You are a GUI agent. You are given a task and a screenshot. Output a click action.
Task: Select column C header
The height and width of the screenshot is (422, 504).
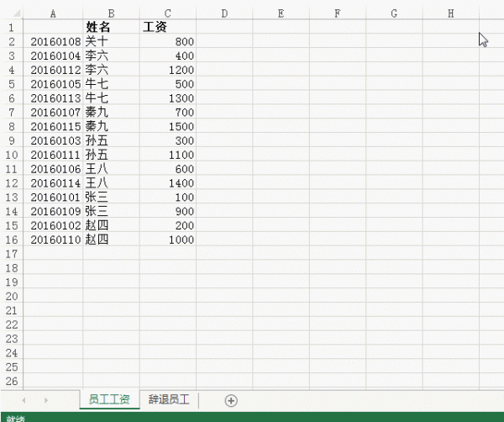pos(168,13)
